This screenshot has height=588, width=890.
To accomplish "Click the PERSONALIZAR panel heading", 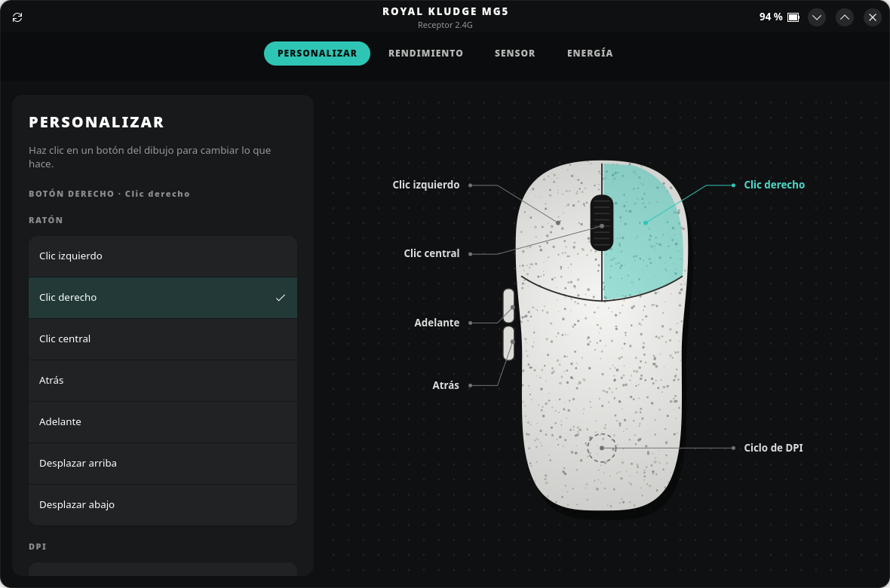I will (x=97, y=122).
